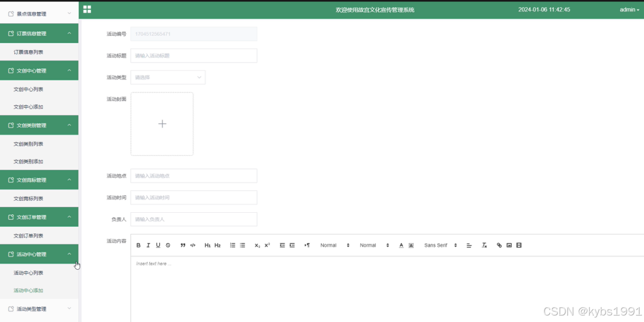The width and height of the screenshot is (644, 322).
Task: Open the text color picker
Action: (401, 245)
